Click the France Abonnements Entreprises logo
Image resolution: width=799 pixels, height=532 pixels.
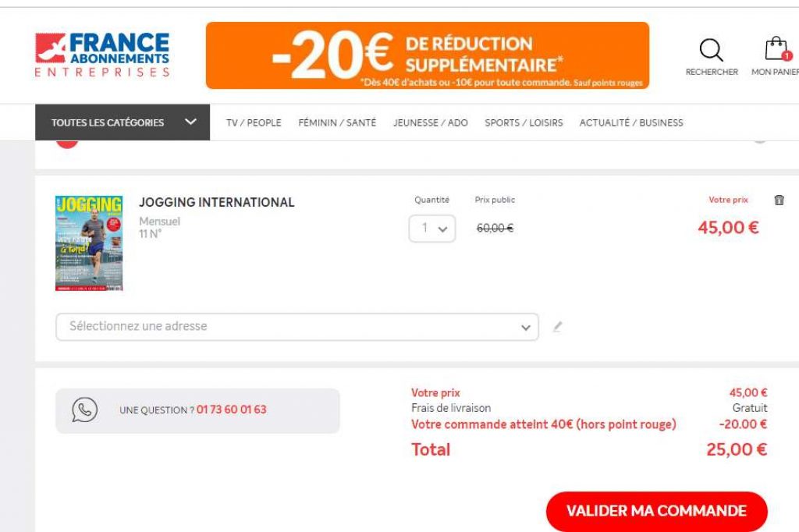click(x=102, y=55)
